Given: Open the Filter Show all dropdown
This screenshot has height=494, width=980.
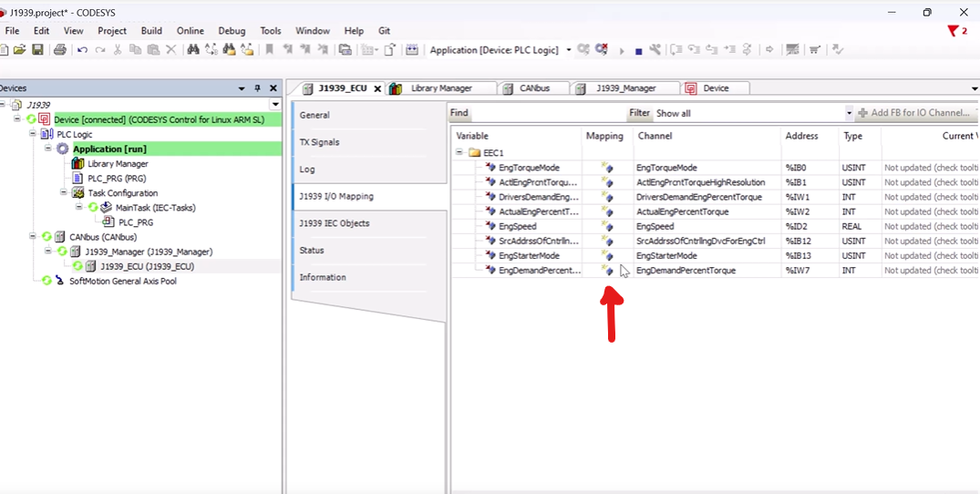Looking at the screenshot, I should [849, 114].
